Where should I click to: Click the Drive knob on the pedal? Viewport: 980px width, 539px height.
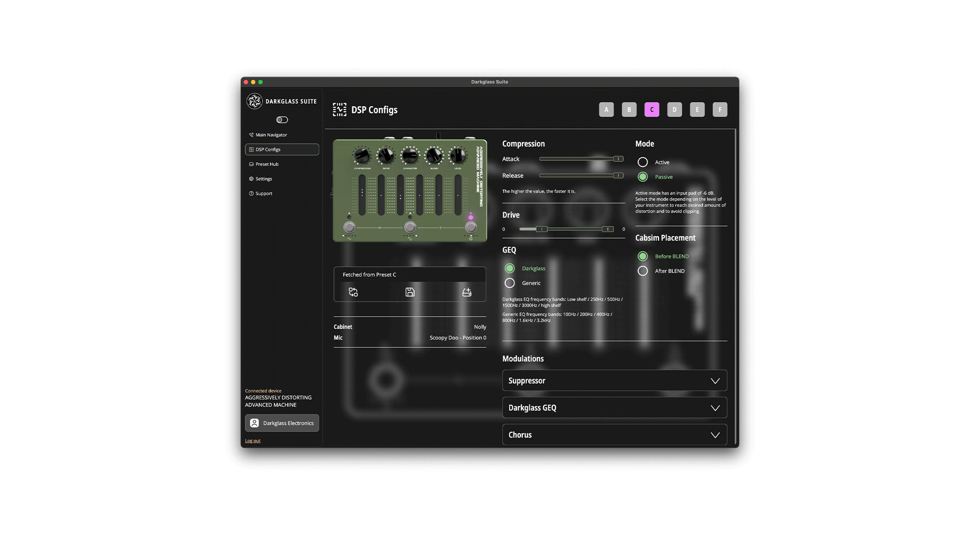[x=386, y=156]
